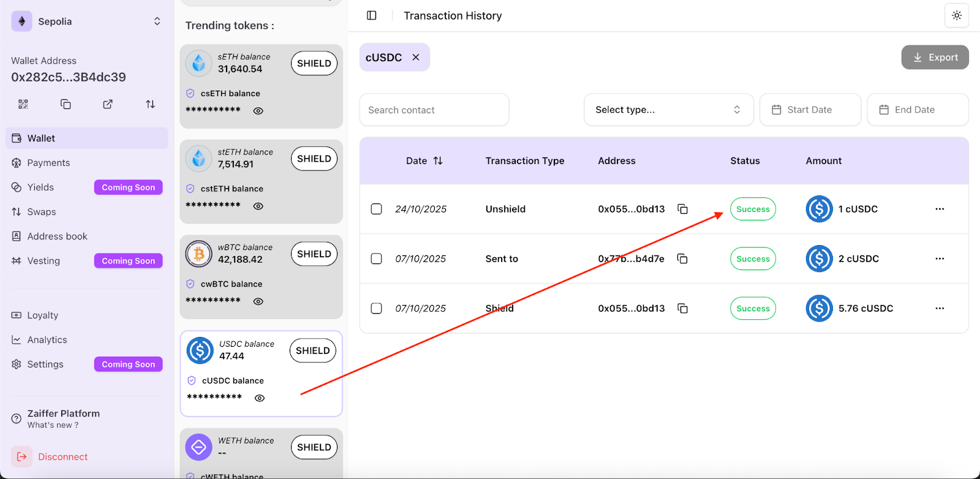Select the 07/10/2025 Shield row checkbox

377,308
